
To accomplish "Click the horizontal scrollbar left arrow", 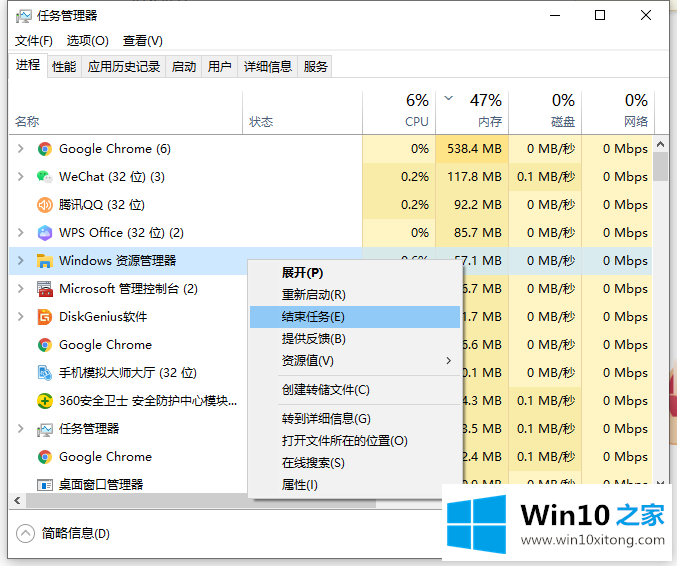I will point(17,501).
